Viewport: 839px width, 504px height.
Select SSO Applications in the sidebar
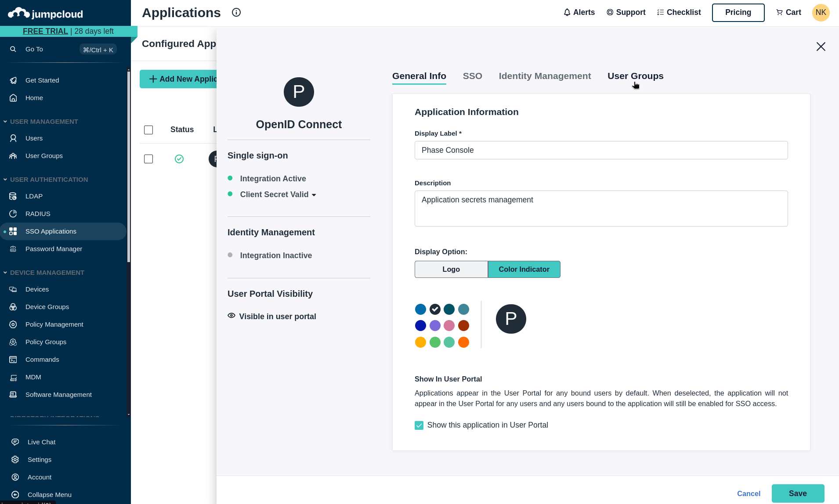pos(51,231)
